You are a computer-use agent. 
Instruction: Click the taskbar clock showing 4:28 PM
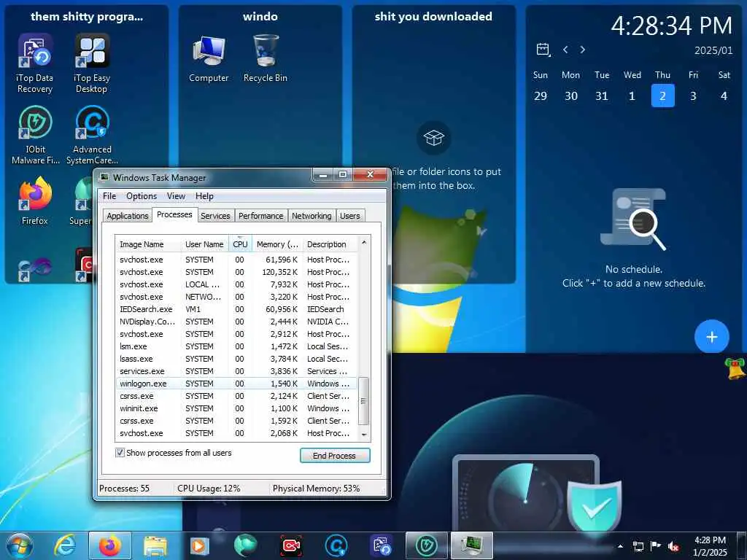tap(710, 546)
